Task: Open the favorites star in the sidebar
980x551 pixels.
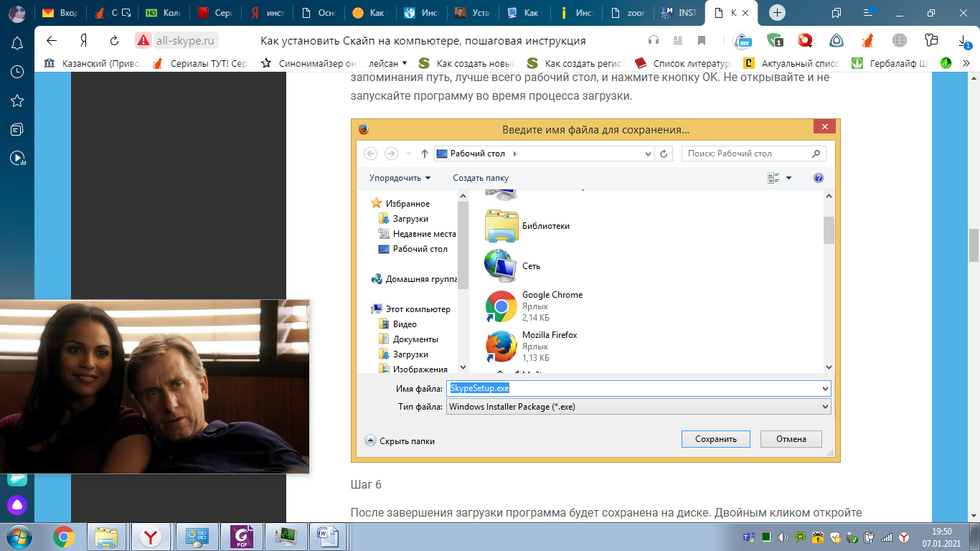Action: coord(17,100)
